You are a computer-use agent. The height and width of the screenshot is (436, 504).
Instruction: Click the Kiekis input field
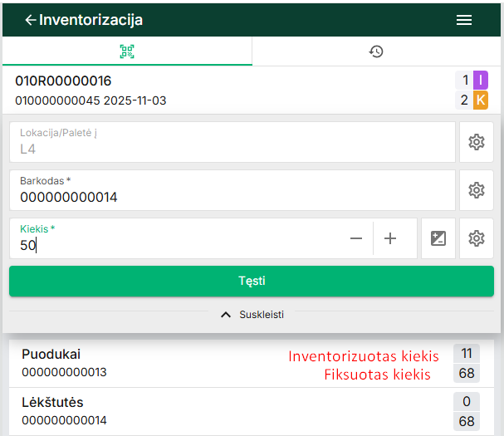pos(174,245)
